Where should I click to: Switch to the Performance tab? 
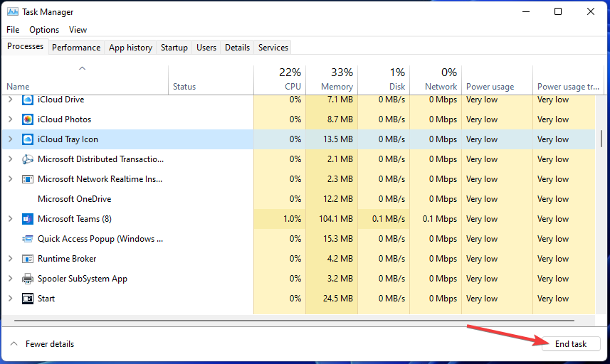tap(76, 48)
